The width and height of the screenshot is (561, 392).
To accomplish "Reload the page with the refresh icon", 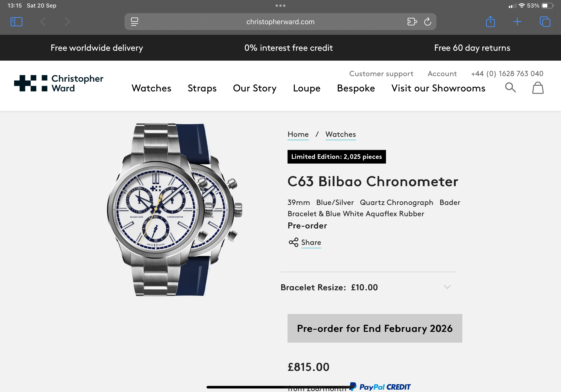I will [428, 22].
